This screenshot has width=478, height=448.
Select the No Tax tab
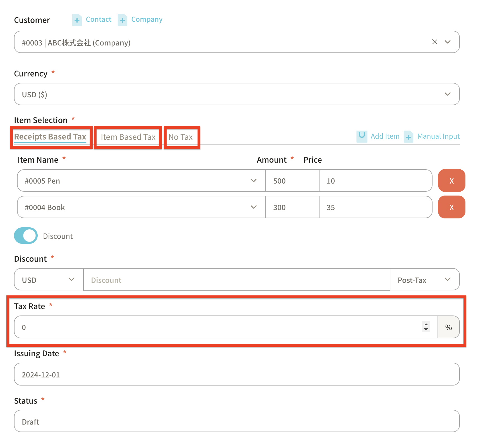(x=181, y=137)
